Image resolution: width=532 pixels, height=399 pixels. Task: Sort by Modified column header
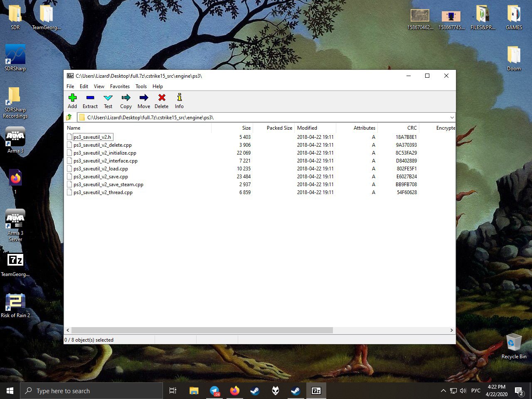307,128
